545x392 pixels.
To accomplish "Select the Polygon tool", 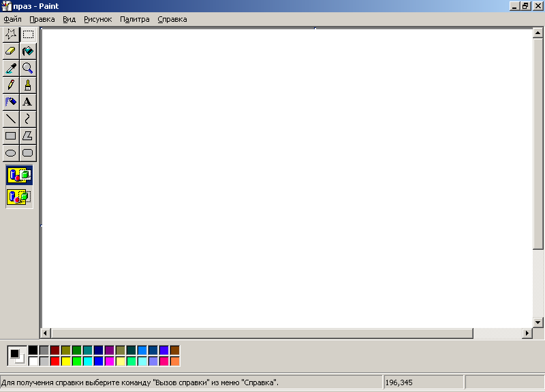I will 28,135.
